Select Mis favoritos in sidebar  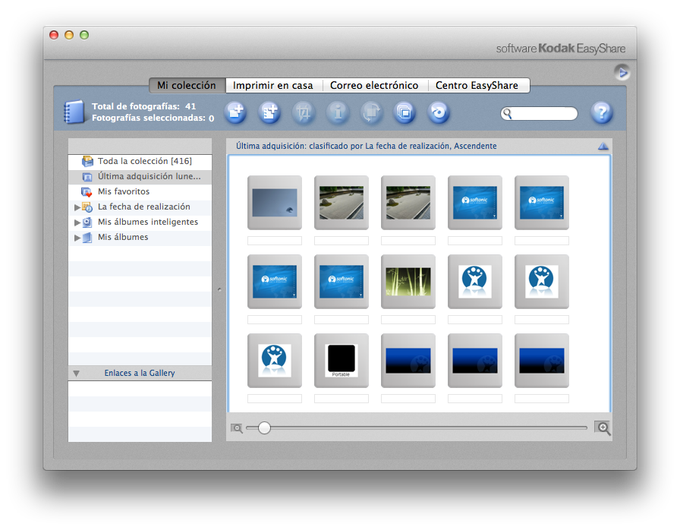click(140, 192)
